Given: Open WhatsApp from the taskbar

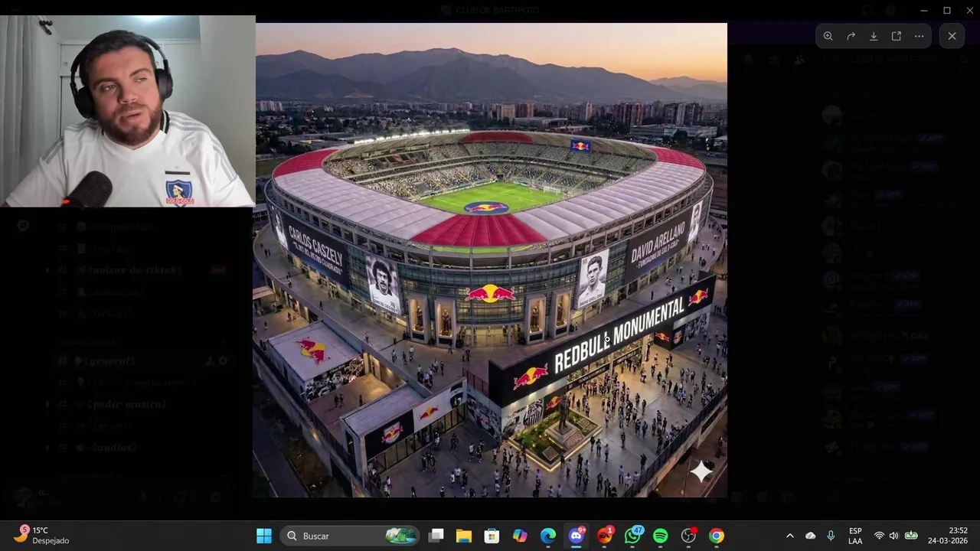Looking at the screenshot, I should pyautogui.click(x=632, y=536).
